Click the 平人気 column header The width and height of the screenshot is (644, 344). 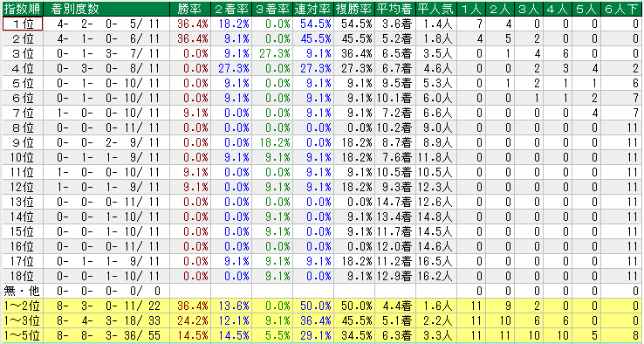click(x=436, y=9)
